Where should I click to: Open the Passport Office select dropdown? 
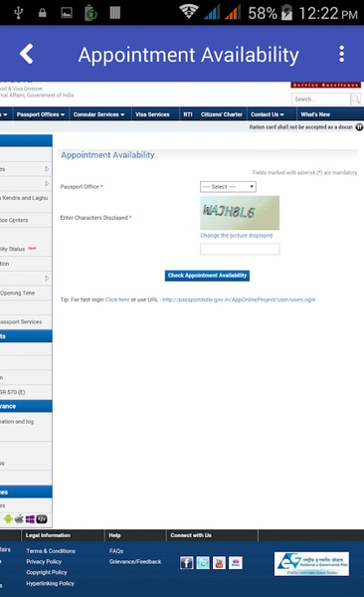click(x=228, y=187)
